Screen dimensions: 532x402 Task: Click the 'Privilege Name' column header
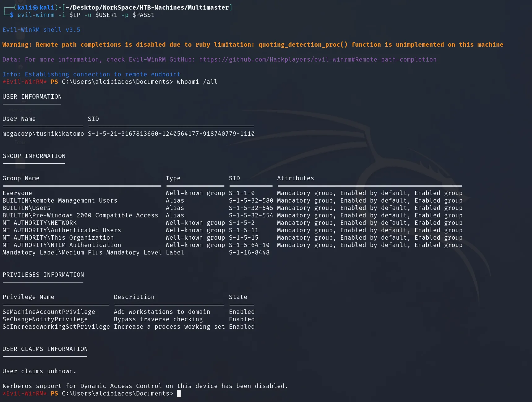(x=28, y=297)
